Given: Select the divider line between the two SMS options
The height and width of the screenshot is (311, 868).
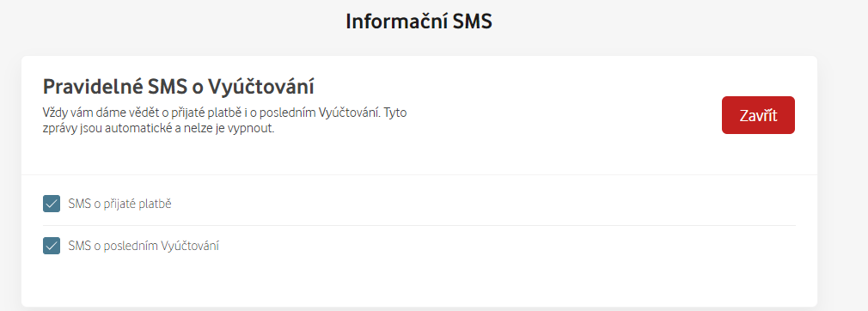Looking at the screenshot, I should coord(419,225).
